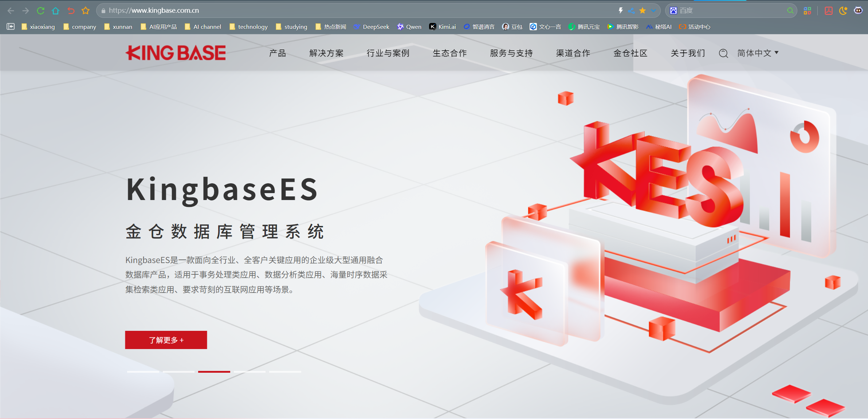Click the share icon in address bar

point(631,11)
